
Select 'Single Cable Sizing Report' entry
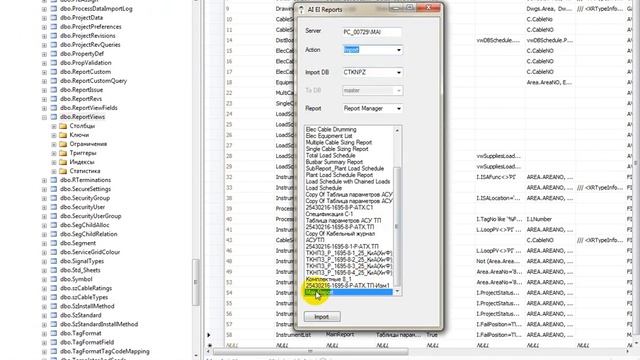[x=337, y=149]
